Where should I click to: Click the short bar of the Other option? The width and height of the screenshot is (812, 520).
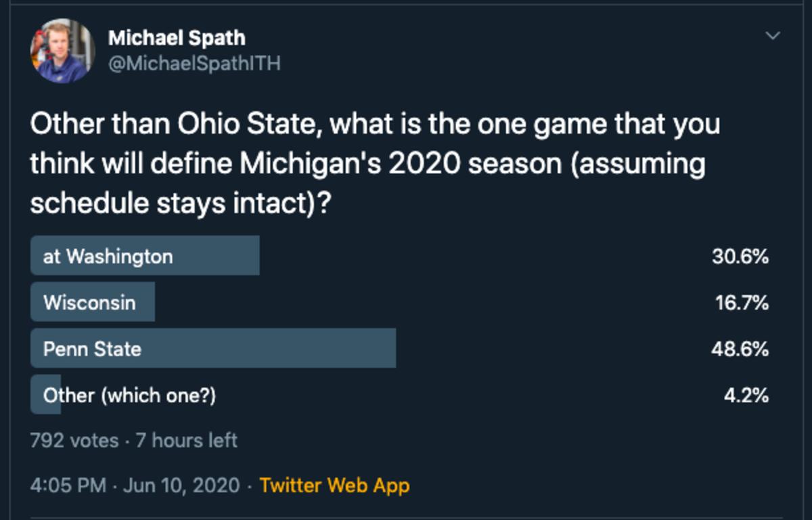click(x=45, y=394)
